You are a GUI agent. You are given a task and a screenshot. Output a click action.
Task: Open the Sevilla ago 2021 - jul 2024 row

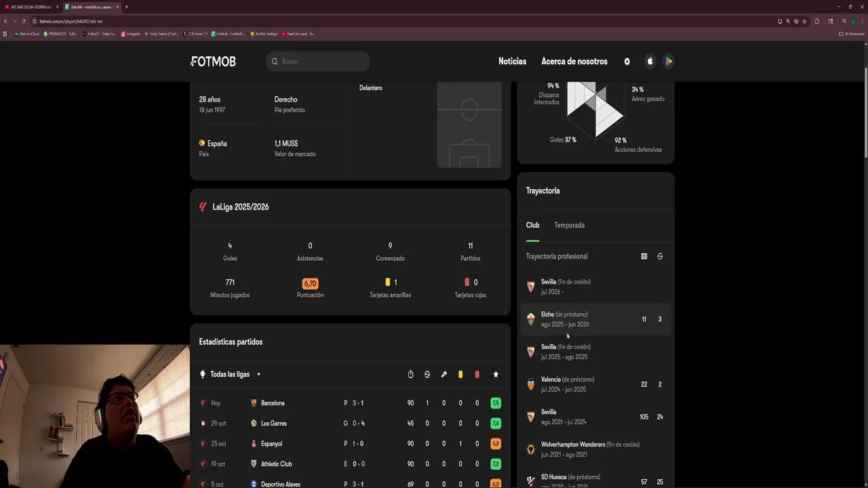point(595,417)
